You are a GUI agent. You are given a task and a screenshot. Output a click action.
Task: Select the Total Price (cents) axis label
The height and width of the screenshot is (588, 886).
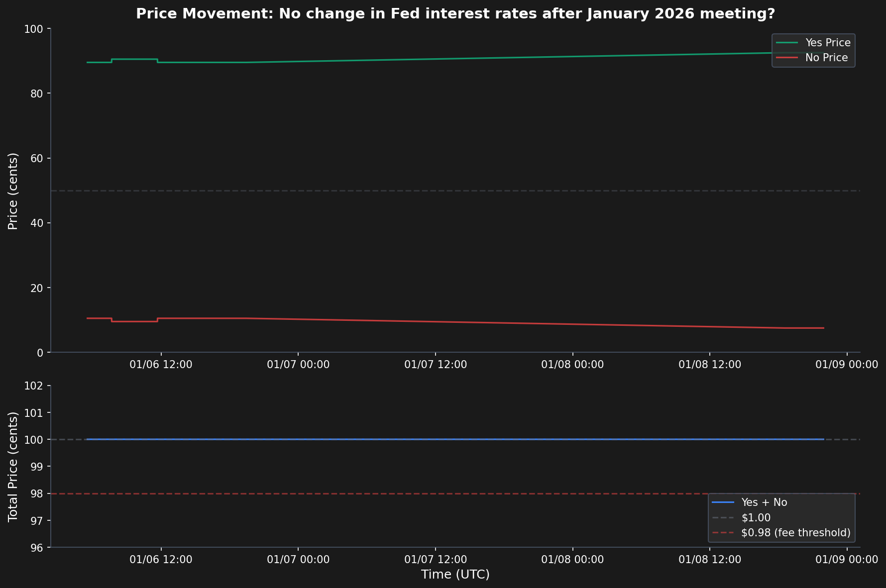[x=13, y=466]
